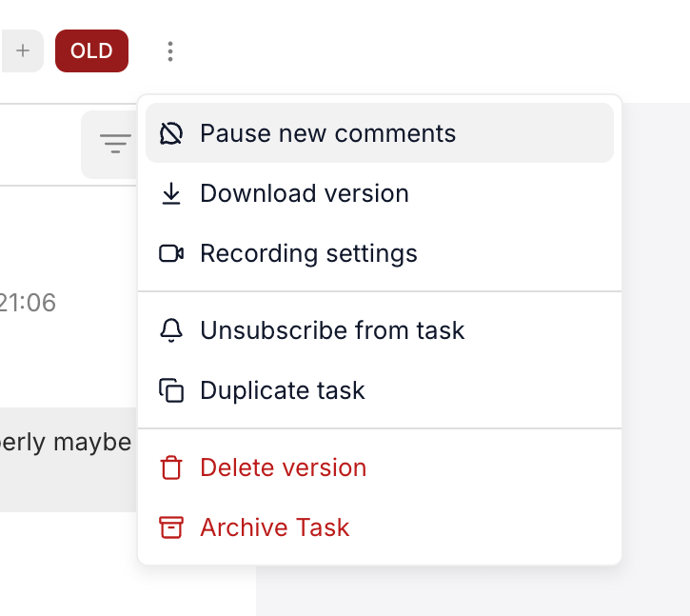
Task: Click the video camera recording icon
Action: [171, 253]
